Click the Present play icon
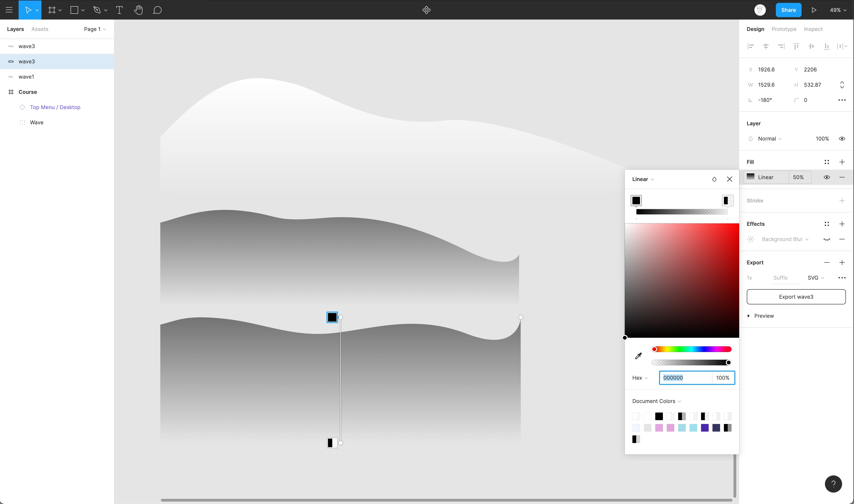 [x=814, y=10]
